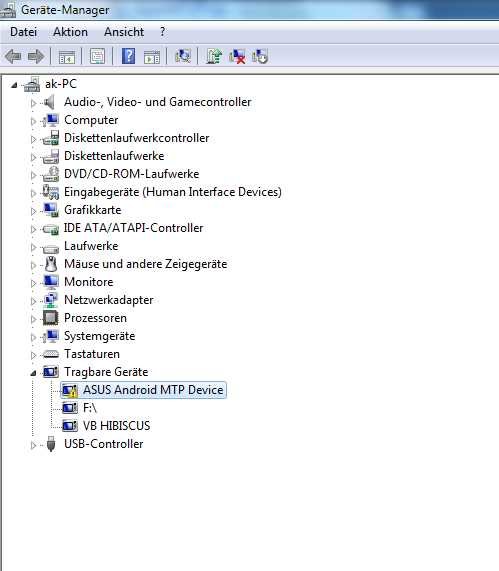
Task: Open the Datei menu
Action: (23, 32)
